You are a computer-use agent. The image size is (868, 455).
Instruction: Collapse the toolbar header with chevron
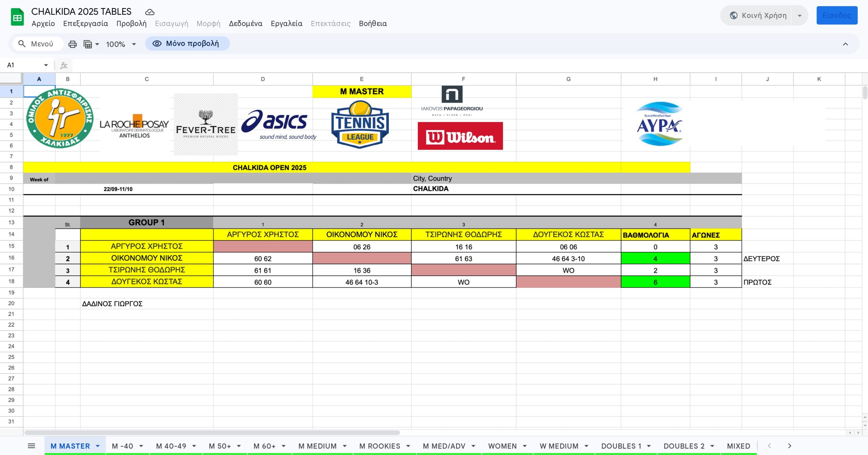tap(845, 44)
